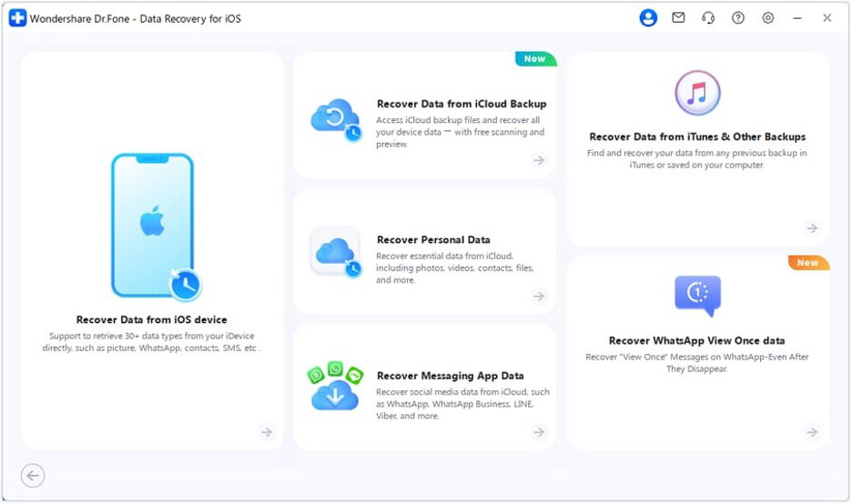Viewport: 852px width, 504px height.
Task: Open the mail messages icon
Action: [x=678, y=18]
